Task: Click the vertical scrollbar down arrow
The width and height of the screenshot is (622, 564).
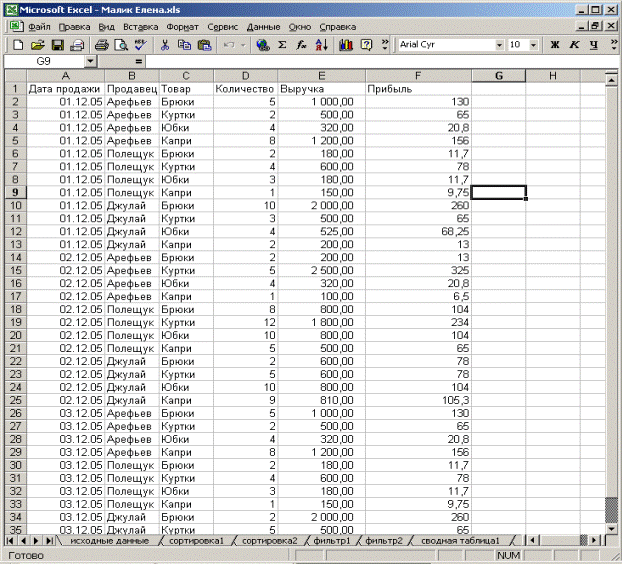Action: pyautogui.click(x=612, y=526)
